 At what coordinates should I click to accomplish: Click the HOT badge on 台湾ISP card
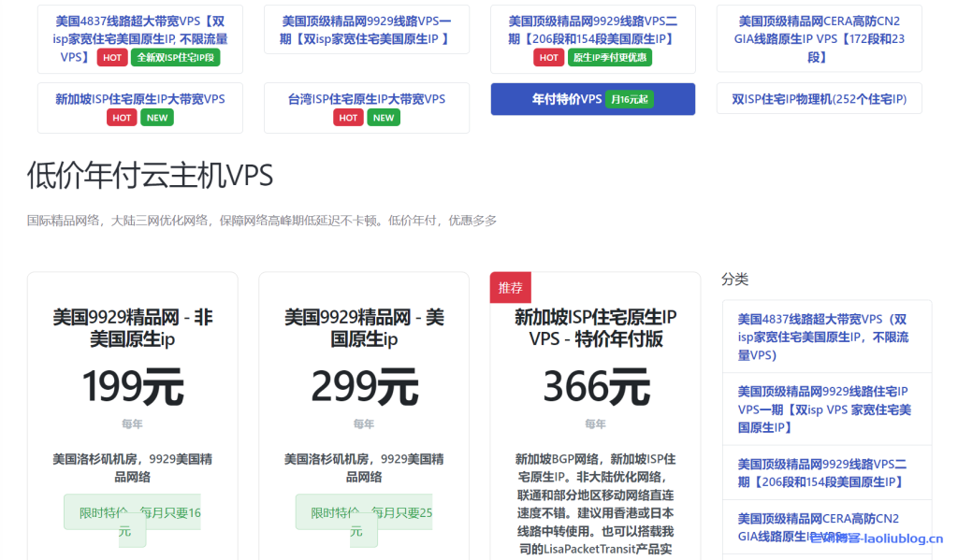(348, 117)
